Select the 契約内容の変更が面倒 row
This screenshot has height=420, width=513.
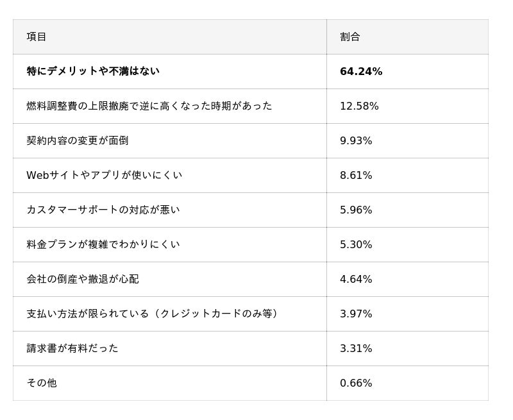tap(78, 140)
